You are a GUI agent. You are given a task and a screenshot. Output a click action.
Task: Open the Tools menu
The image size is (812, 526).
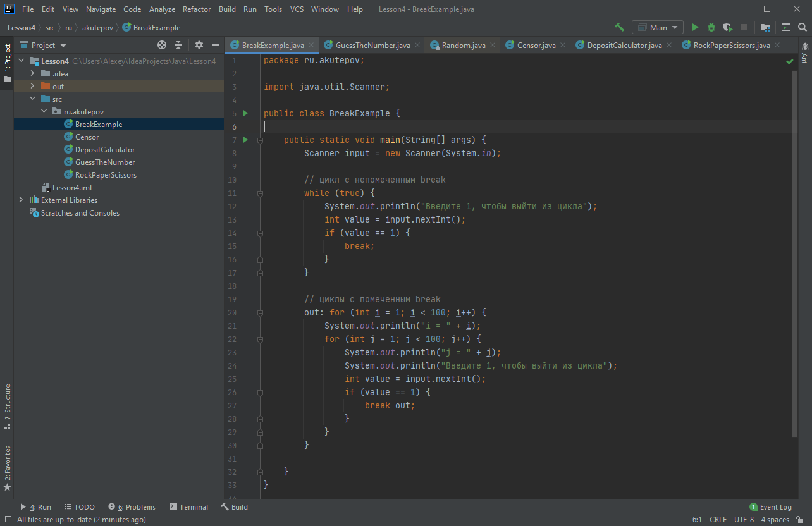(x=273, y=9)
